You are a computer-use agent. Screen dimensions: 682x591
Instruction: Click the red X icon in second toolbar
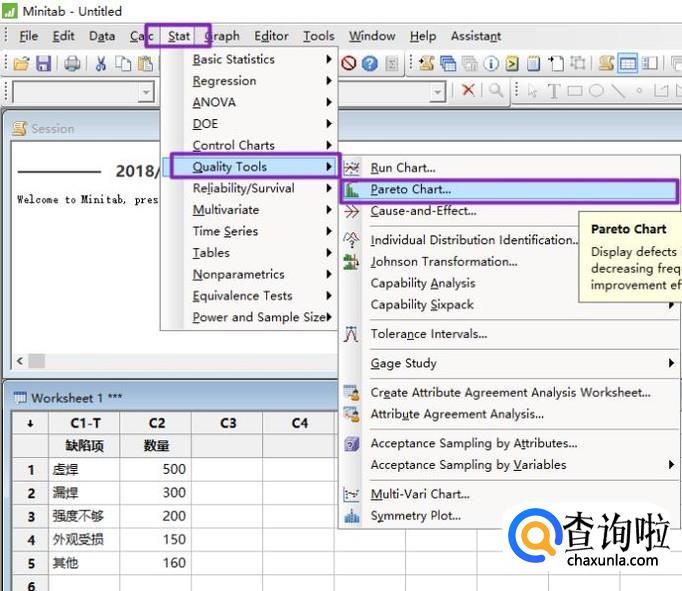point(468,90)
